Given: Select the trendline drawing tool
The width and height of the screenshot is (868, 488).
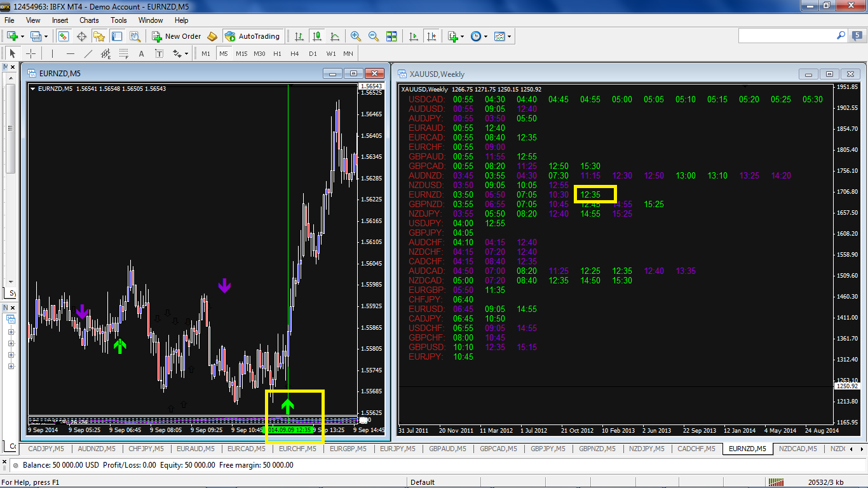Looking at the screenshot, I should 88,54.
